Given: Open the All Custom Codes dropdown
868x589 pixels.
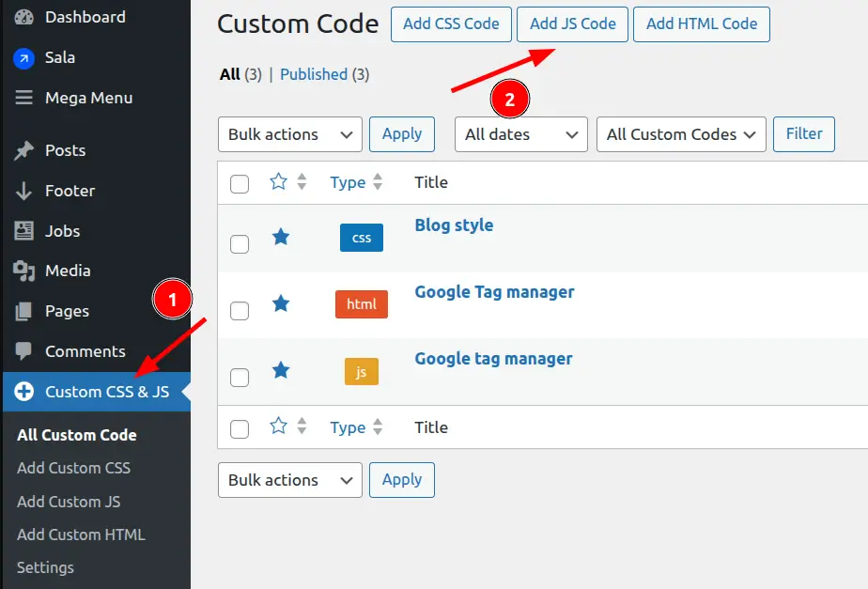Looking at the screenshot, I should [x=680, y=133].
